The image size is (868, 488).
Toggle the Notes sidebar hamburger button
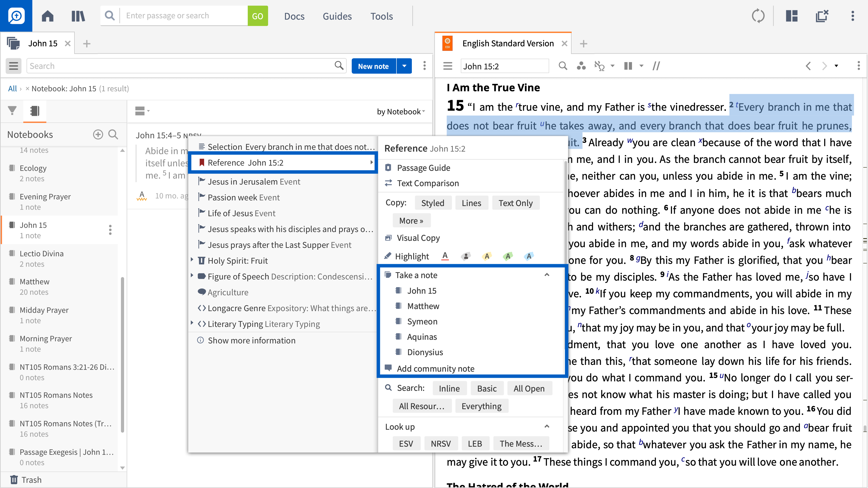pos(14,66)
